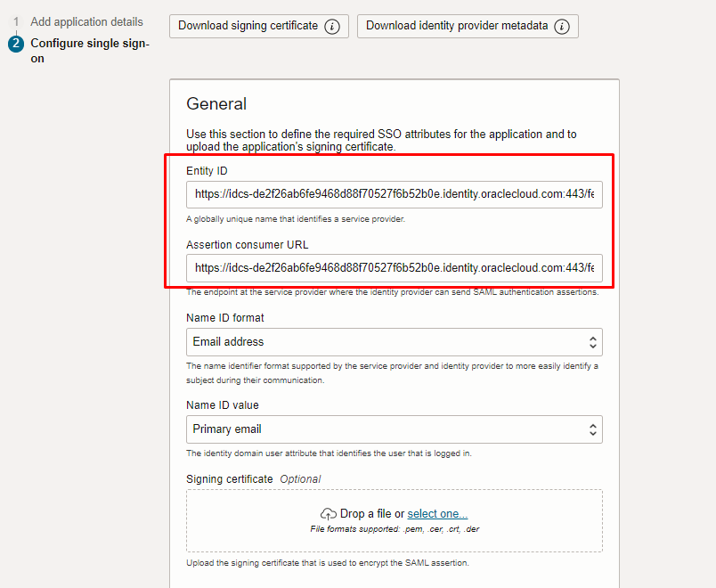The image size is (716, 588).
Task: Click info icon beside Download identity provider metadata
Action: coord(562,27)
